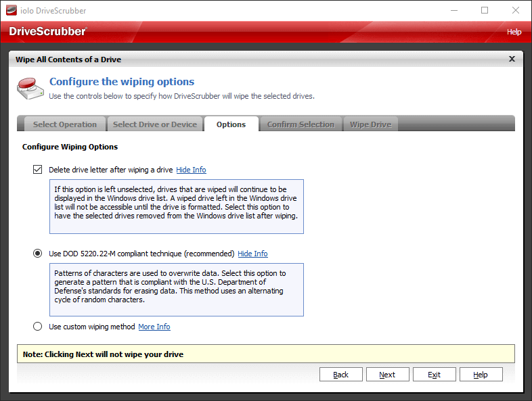Toggle Delete drive letter after wiping checkbox
This screenshot has width=532, height=401.
(x=38, y=170)
